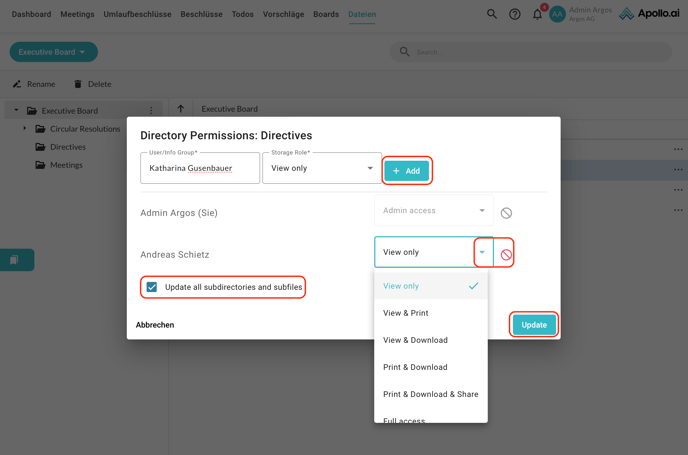Switch to the Meetings tab
Image resolution: width=688 pixels, height=455 pixels.
(x=77, y=15)
